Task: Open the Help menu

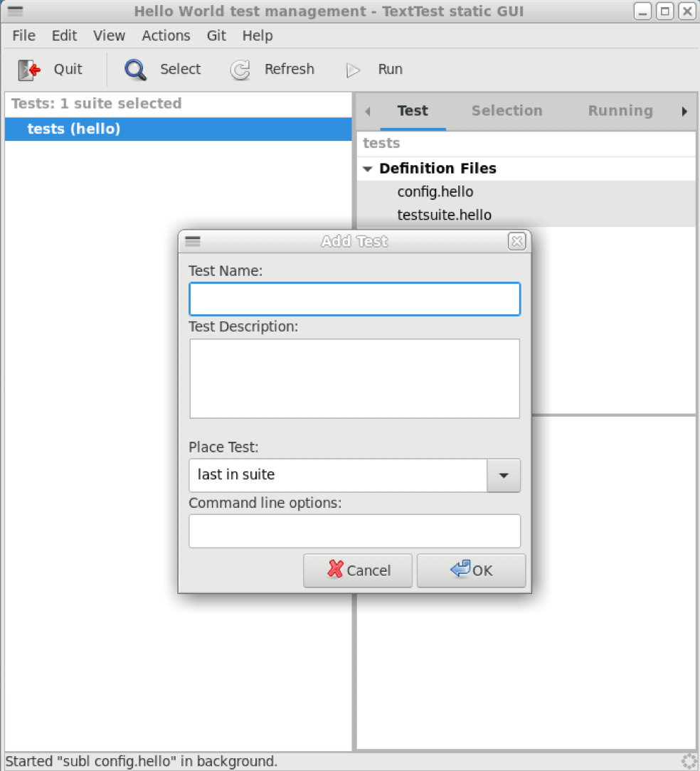Action: pyautogui.click(x=258, y=36)
